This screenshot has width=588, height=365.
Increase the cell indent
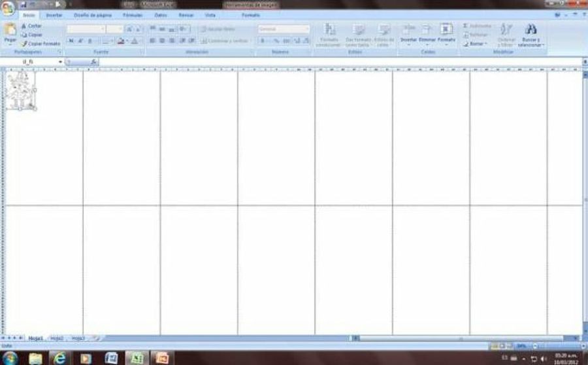[x=191, y=41]
